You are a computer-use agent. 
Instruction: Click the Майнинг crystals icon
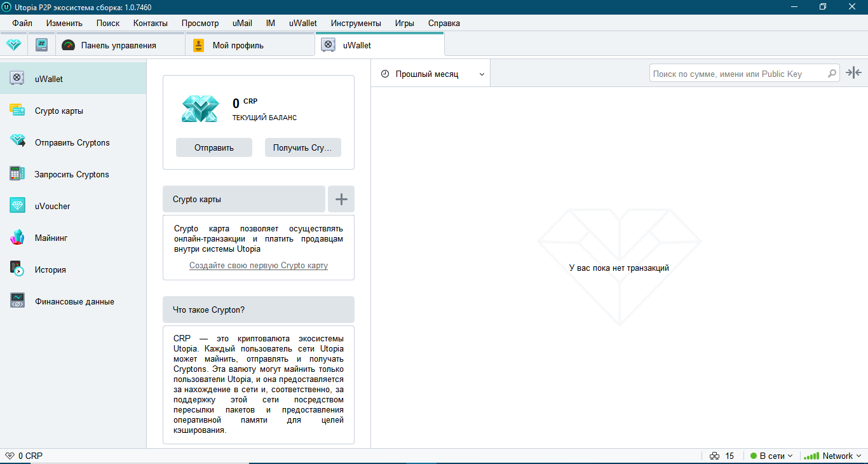coord(17,237)
